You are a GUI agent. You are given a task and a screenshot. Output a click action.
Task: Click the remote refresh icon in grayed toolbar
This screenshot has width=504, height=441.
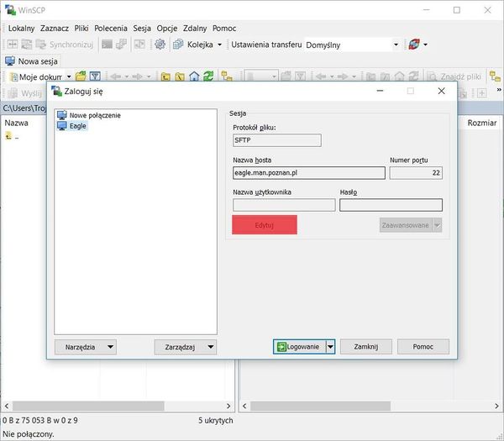tap(413, 76)
